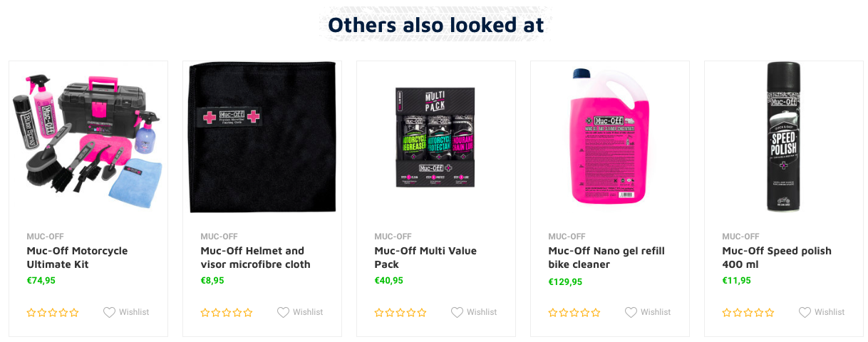This screenshot has width=868, height=342.
Task: Open Muc-Off Multi Value Pack title link
Action: pyautogui.click(x=425, y=257)
